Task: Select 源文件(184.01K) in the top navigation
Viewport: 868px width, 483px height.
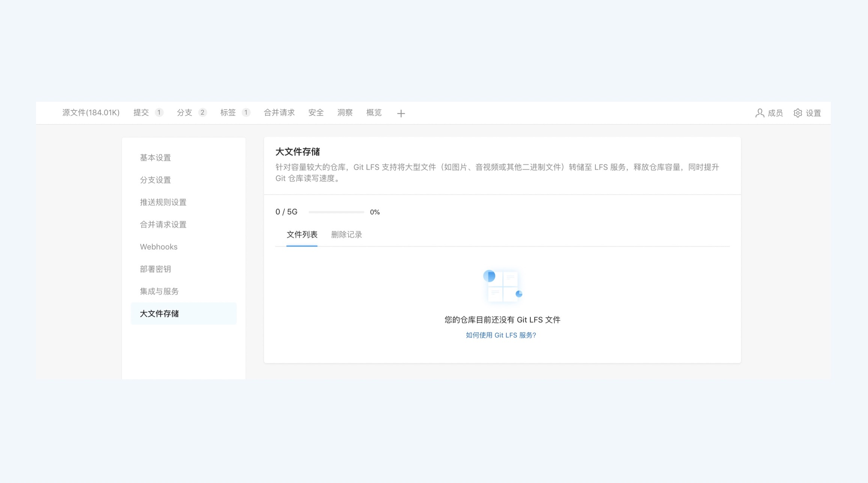Action: pyautogui.click(x=90, y=112)
